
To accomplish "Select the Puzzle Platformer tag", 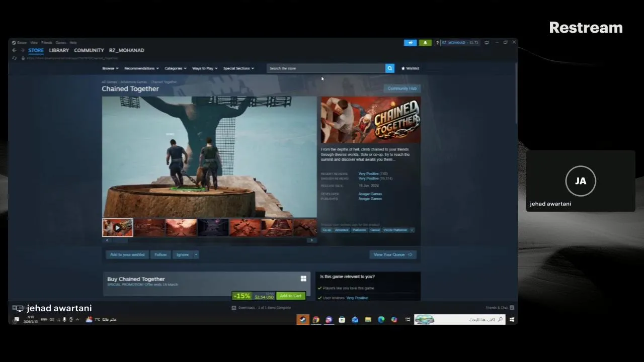I will 395,230.
